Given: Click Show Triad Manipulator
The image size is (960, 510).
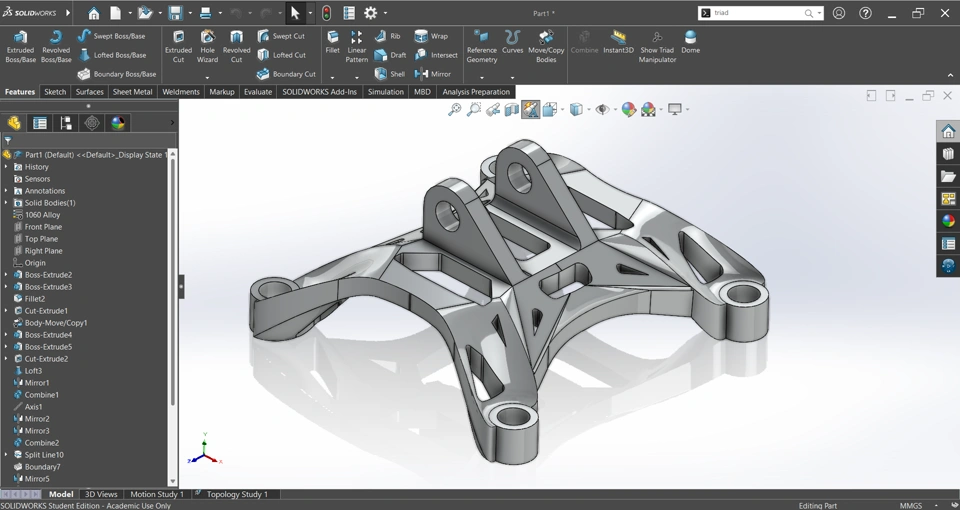Looking at the screenshot, I should point(657,47).
